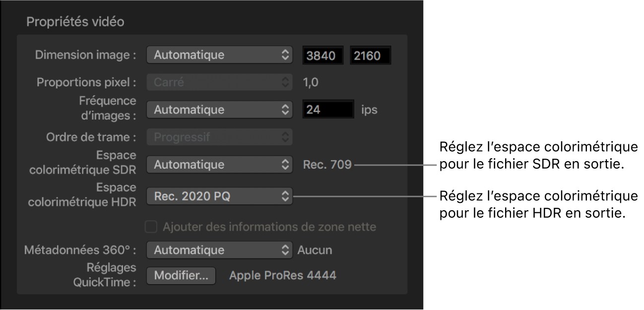
Task: Toggle Ajouter des informations de zone nette
Action: pyautogui.click(x=150, y=227)
